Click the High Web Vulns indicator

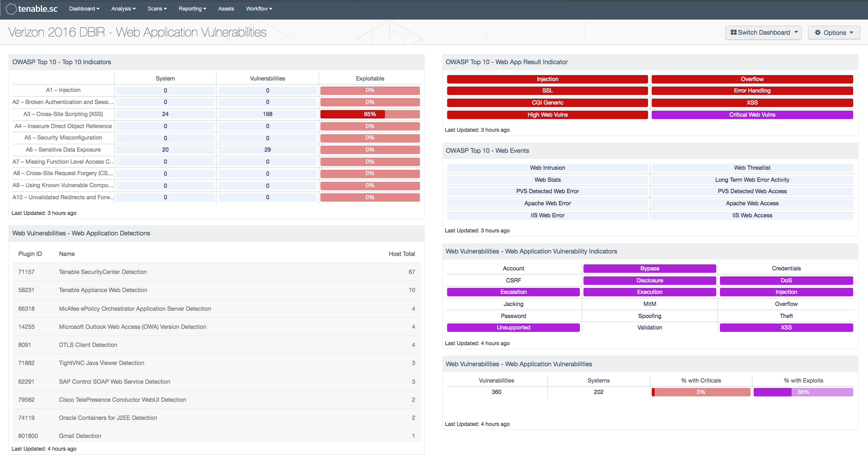coord(547,115)
